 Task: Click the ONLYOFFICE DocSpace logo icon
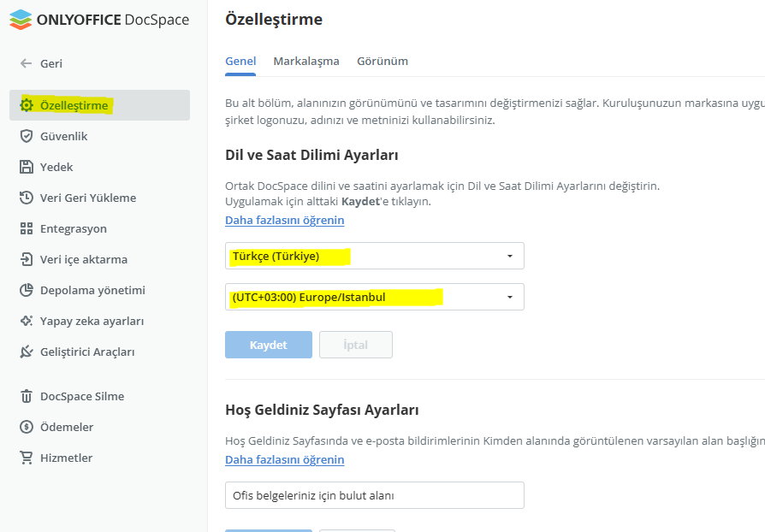tap(21, 19)
